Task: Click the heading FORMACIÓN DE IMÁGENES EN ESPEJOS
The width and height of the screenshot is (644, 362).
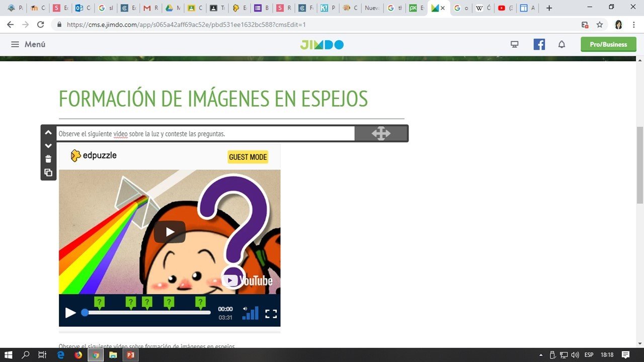Action: point(213,99)
